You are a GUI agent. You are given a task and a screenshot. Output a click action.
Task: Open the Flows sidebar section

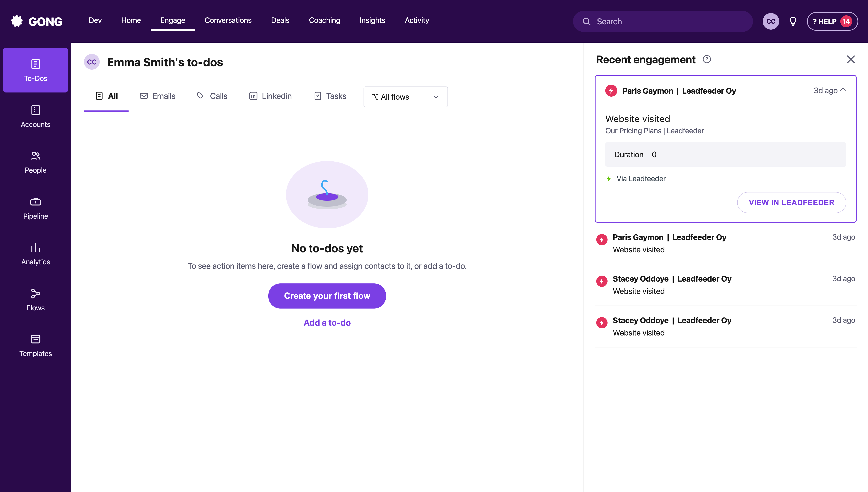click(x=35, y=300)
